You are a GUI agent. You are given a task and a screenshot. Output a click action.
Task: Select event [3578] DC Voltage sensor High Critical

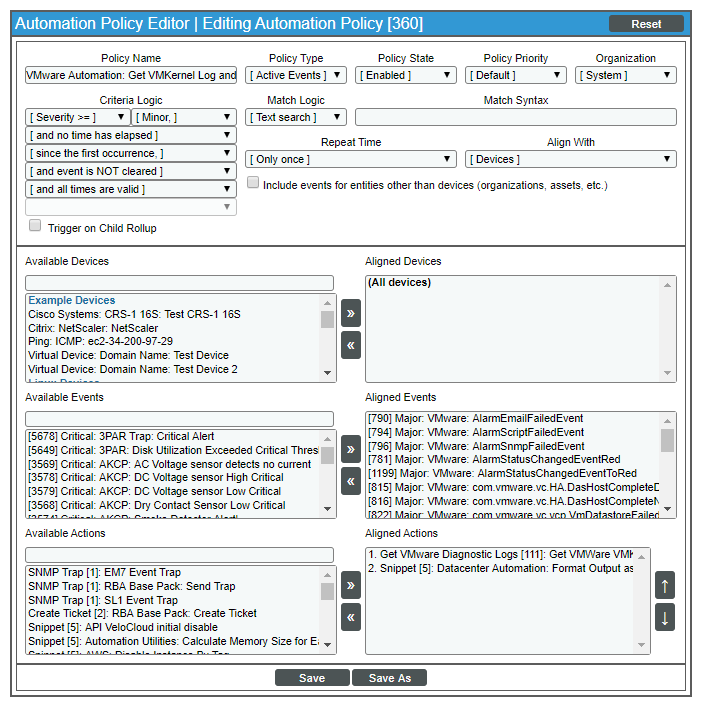(156, 477)
